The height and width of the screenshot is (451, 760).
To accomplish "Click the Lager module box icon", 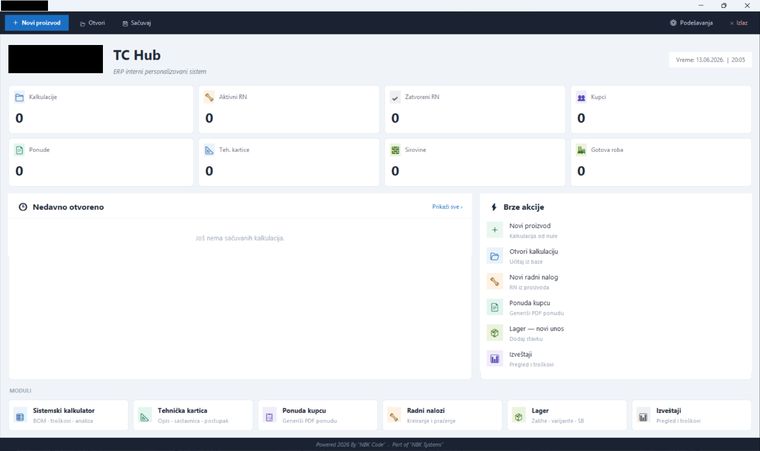I will (519, 416).
